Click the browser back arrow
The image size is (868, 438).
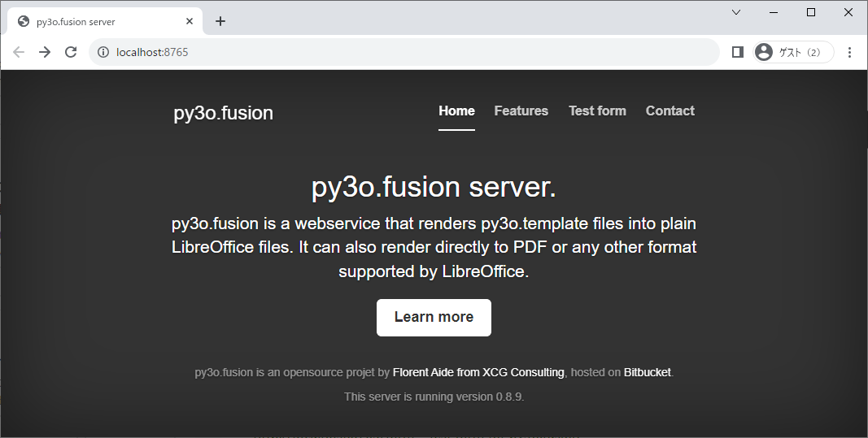click(x=18, y=52)
